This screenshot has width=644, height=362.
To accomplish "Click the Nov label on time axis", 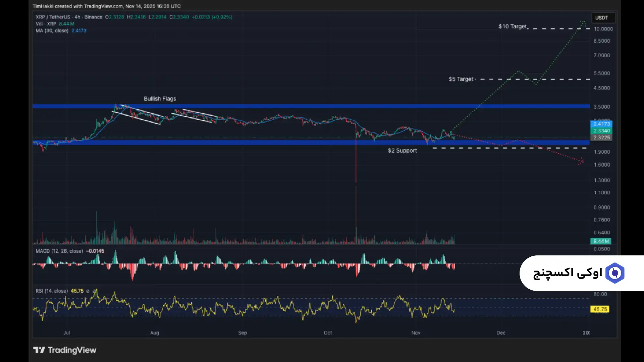I will (x=416, y=333).
